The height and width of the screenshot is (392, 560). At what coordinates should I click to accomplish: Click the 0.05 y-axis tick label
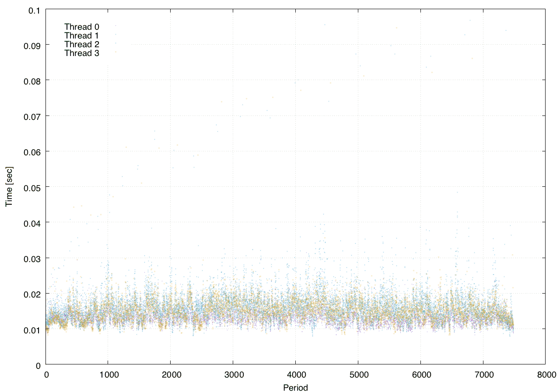click(x=31, y=187)
